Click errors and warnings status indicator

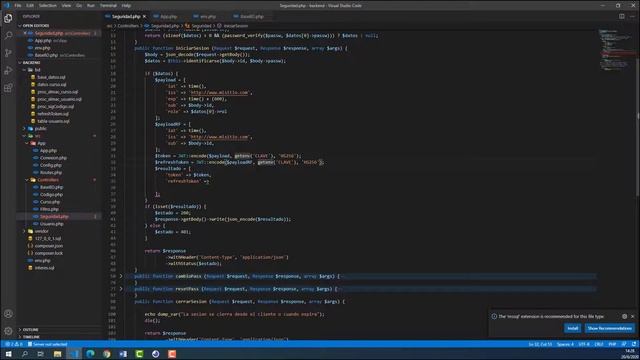13,344
